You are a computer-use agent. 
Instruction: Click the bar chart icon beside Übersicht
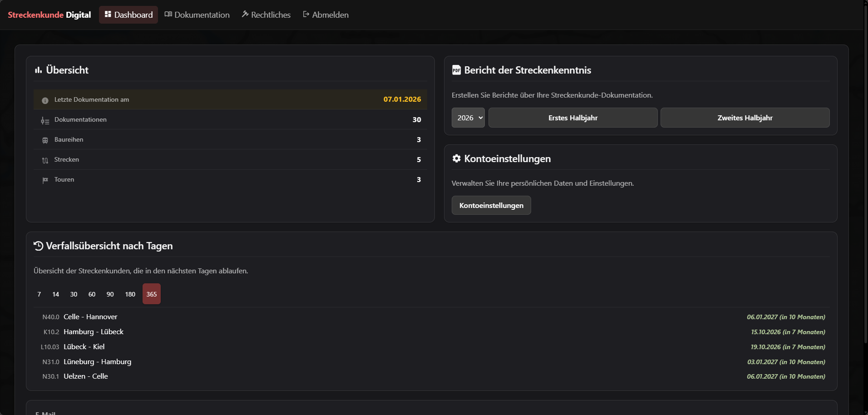[x=37, y=70]
